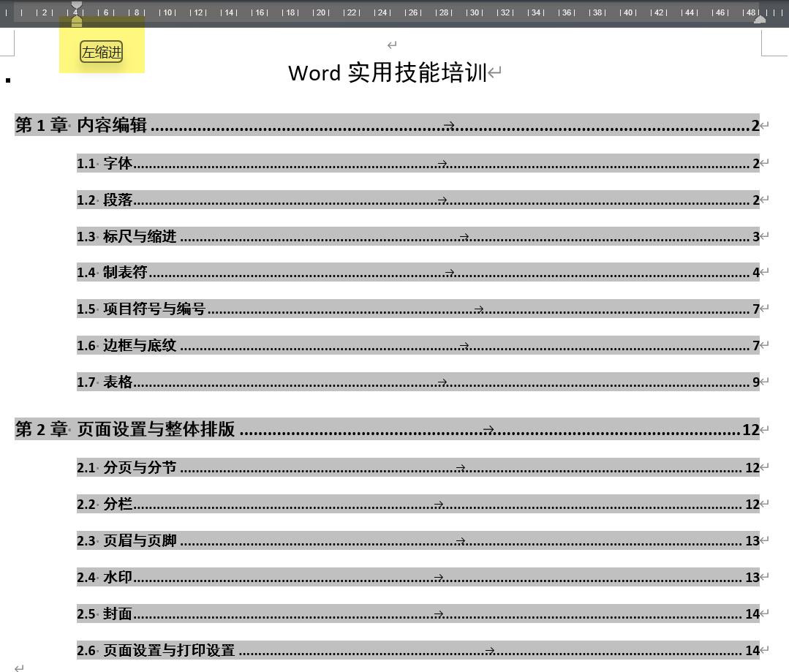This screenshot has height=672, width=789.
Task: Select TOC entry '2.4 水印'
Action: coord(418,577)
